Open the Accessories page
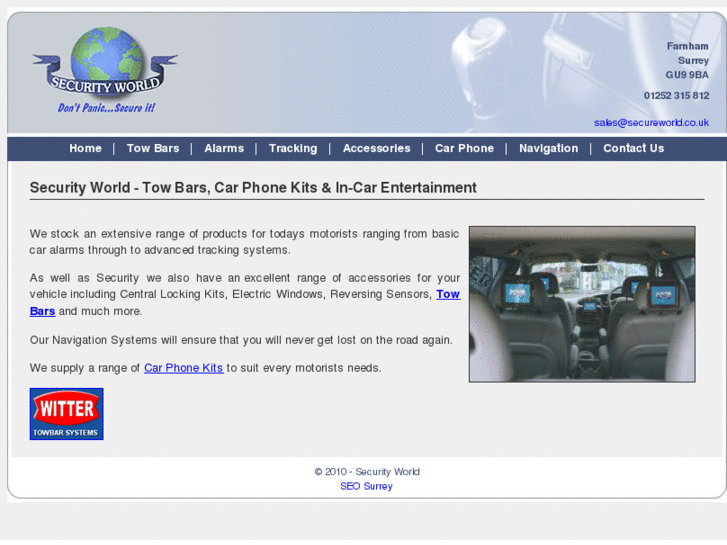Screen dimensions: 727x545 (376, 148)
